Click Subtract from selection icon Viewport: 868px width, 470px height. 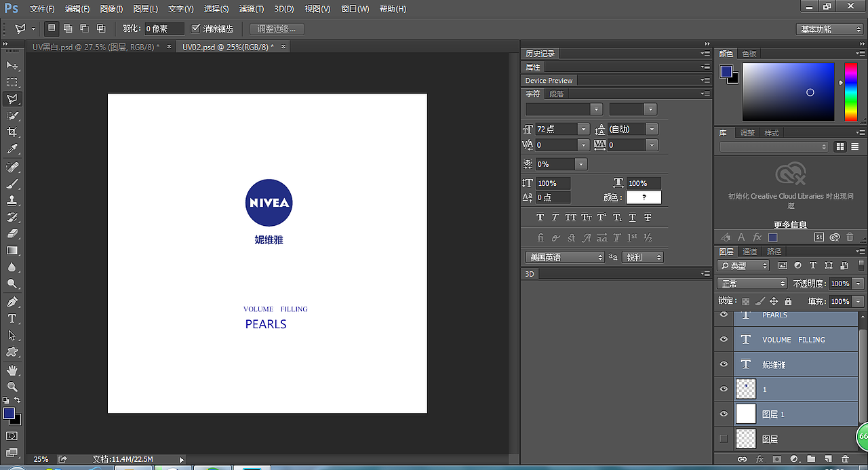coord(84,28)
